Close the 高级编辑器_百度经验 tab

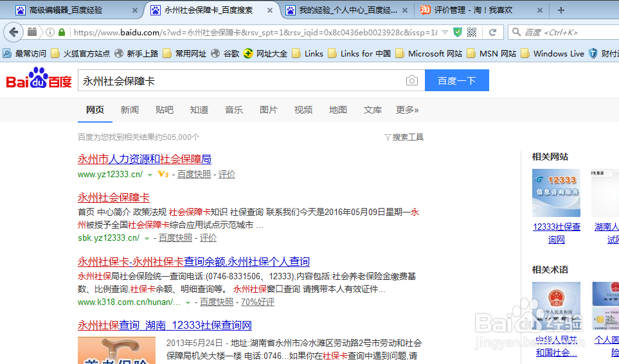pyautogui.click(x=134, y=11)
